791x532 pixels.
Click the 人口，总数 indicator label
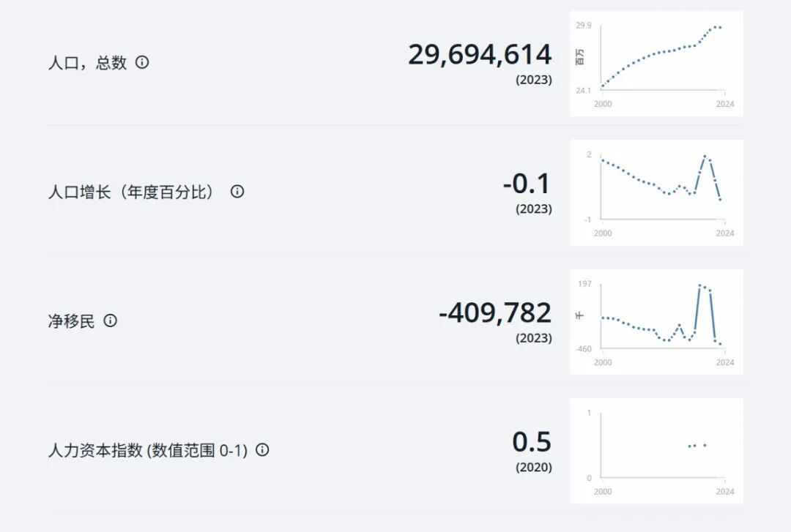pos(87,62)
